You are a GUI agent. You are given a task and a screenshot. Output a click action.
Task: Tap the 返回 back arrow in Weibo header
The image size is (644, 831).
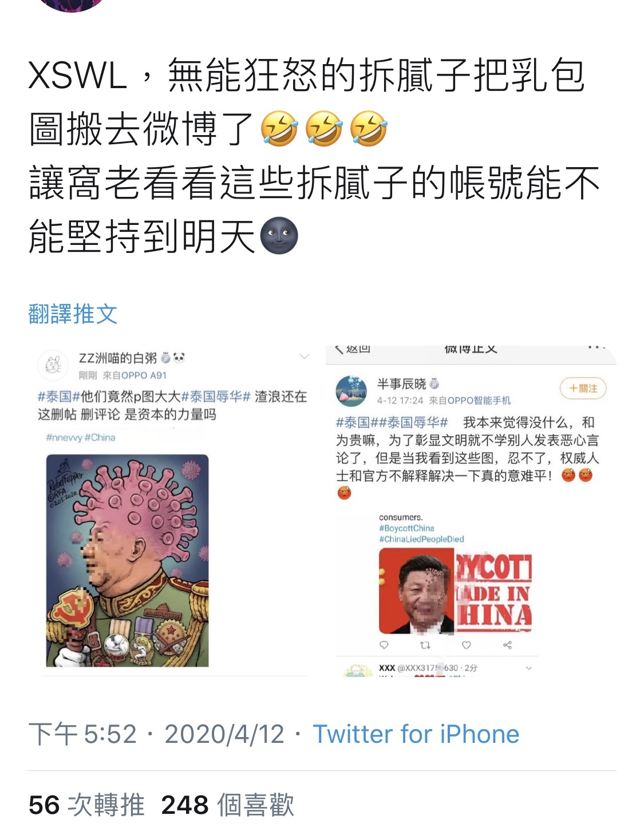pyautogui.click(x=352, y=349)
